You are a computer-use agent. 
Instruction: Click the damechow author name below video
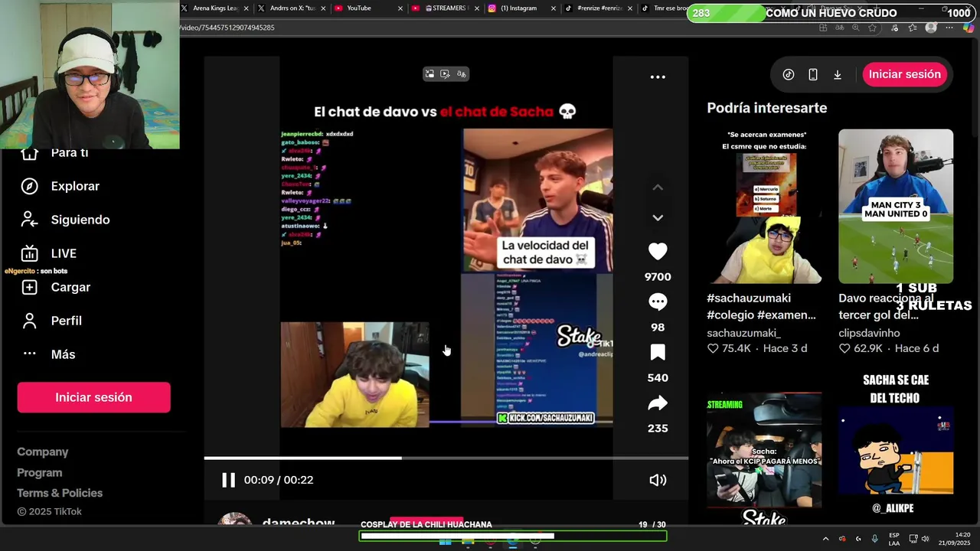(299, 523)
